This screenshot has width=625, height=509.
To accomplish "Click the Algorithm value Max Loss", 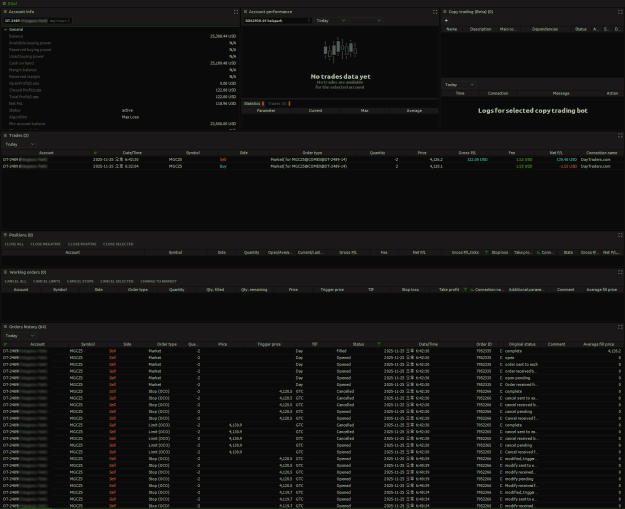I will (130, 117).
